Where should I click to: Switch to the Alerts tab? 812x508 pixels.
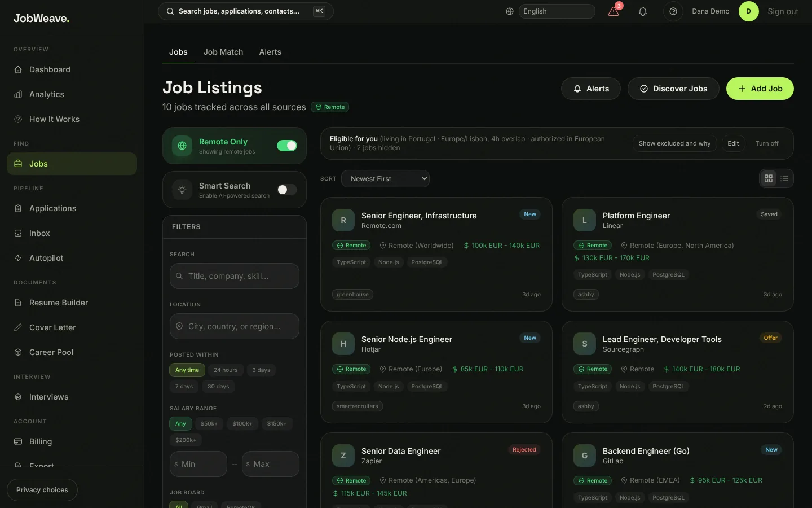coord(270,52)
